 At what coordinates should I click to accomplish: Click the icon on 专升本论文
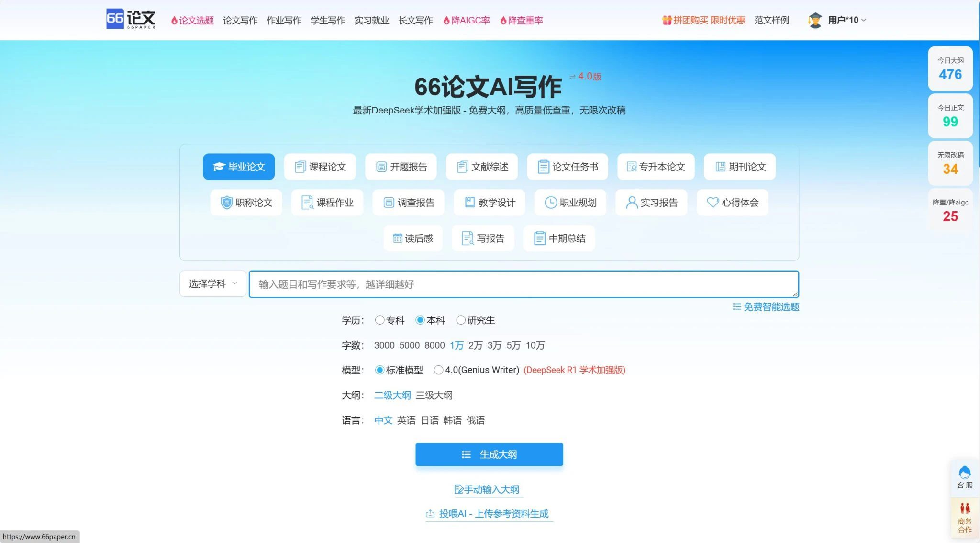tap(632, 167)
